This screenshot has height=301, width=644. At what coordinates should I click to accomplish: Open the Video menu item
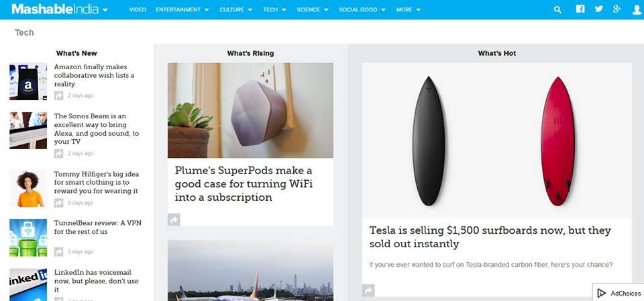coord(138,9)
